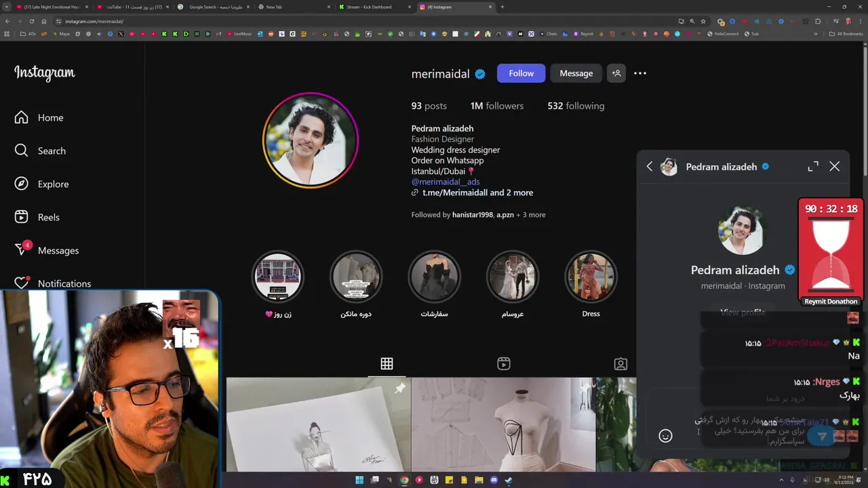Click the Message button on the profile

coord(576,73)
